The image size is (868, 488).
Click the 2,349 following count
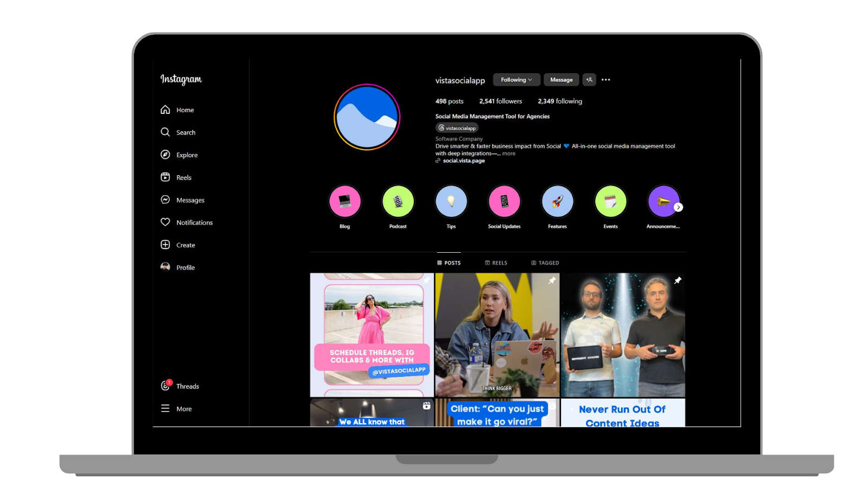[560, 101]
